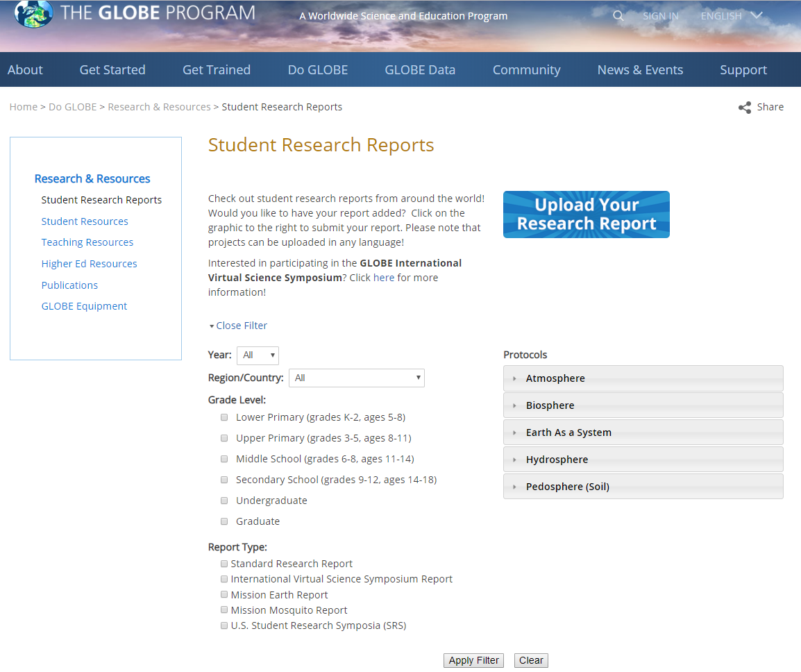801x672 pixels.
Task: Expand Earth As a System protocols
Action: tap(643, 432)
